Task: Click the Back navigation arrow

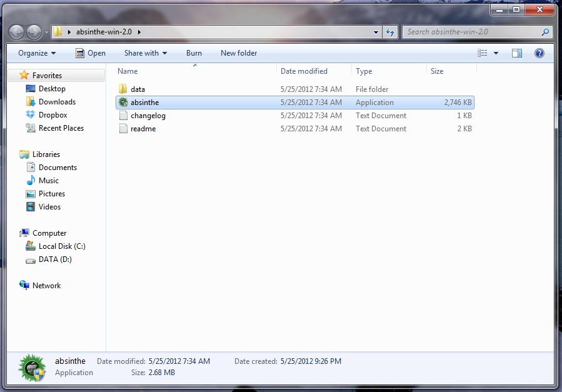Action: [17, 31]
